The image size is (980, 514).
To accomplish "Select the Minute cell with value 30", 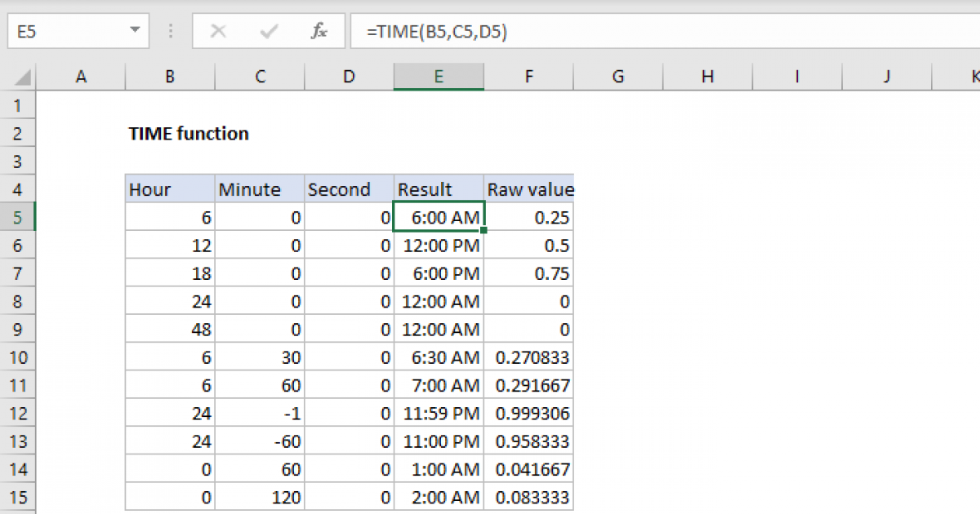I will tap(260, 357).
